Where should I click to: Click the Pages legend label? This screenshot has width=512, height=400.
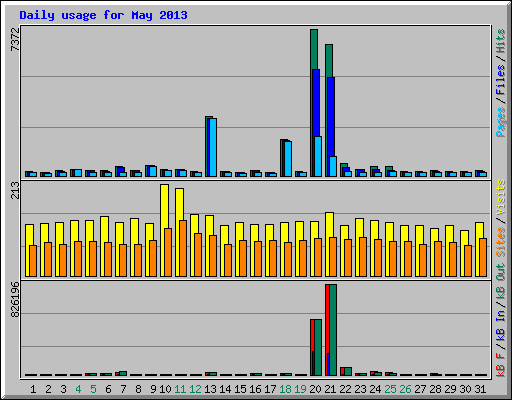click(501, 121)
